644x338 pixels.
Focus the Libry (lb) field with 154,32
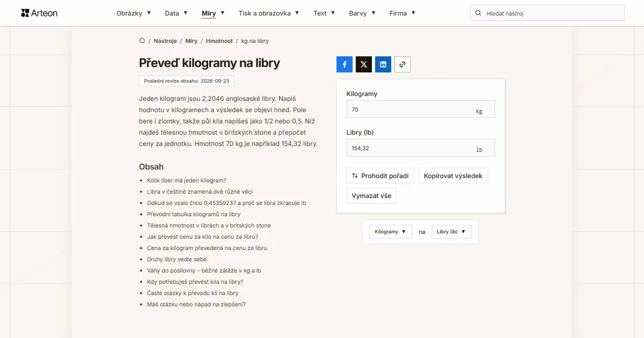421,148
